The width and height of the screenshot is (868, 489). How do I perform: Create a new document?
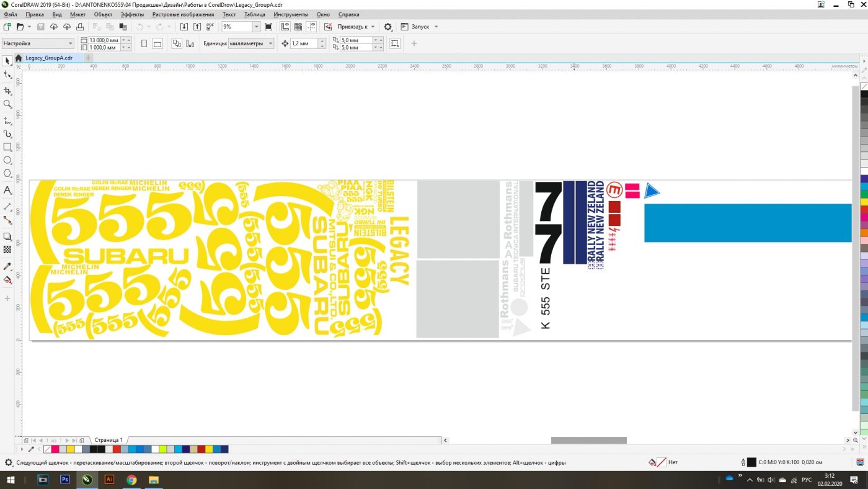click(7, 27)
